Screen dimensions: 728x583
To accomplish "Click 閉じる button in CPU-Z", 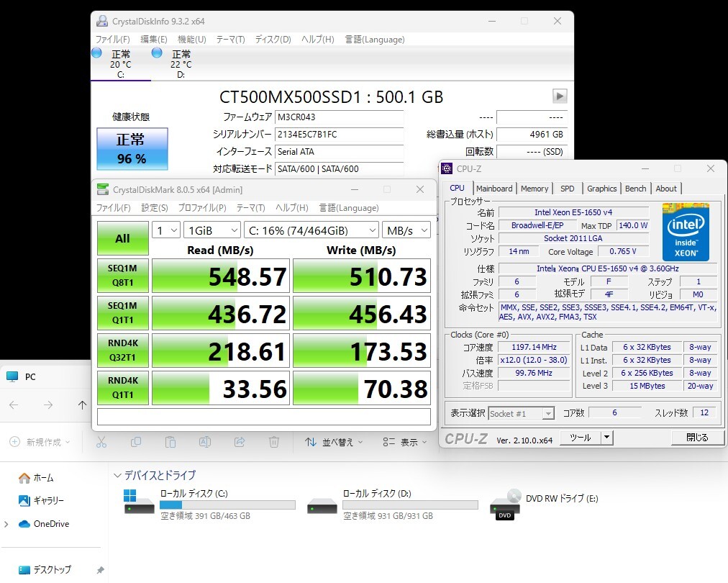I will (697, 437).
